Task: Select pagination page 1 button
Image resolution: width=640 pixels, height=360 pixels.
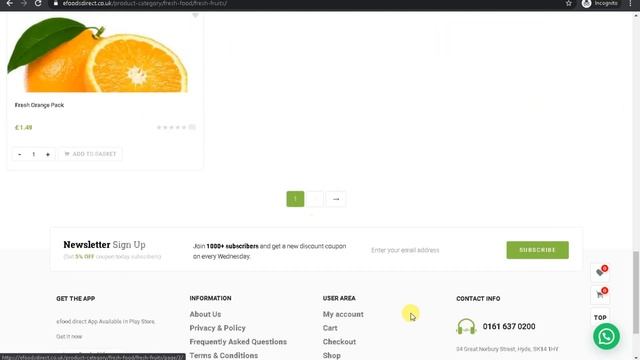Action: pos(295,199)
